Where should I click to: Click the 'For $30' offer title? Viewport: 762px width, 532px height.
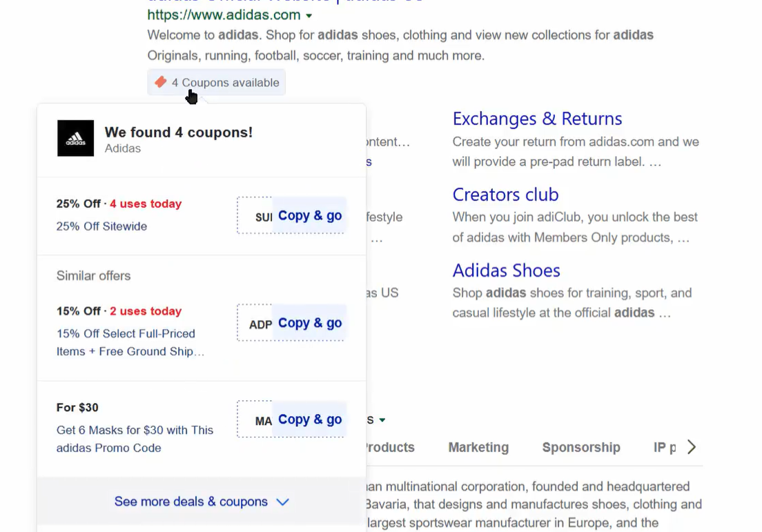click(x=77, y=407)
